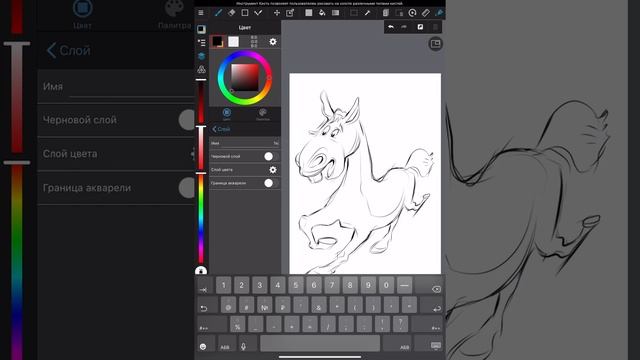Click the white-to-red vertical slider
Image resolution: width=640 pixels, height=360 pixels.
click(x=201, y=149)
